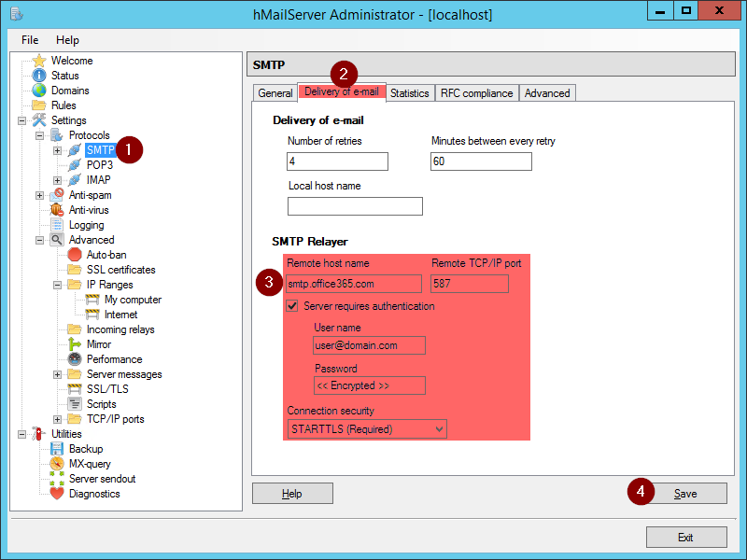Collapse the Settings tree node
Viewport: 747px width, 560px height.
[x=21, y=120]
